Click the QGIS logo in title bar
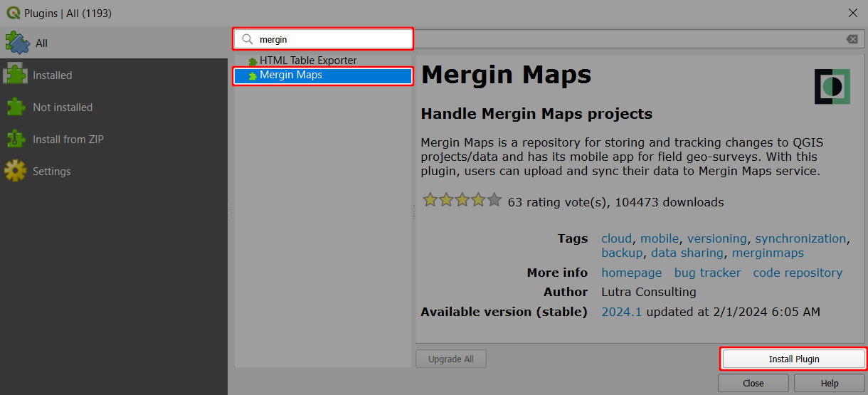This screenshot has height=395, width=868. click(x=13, y=13)
